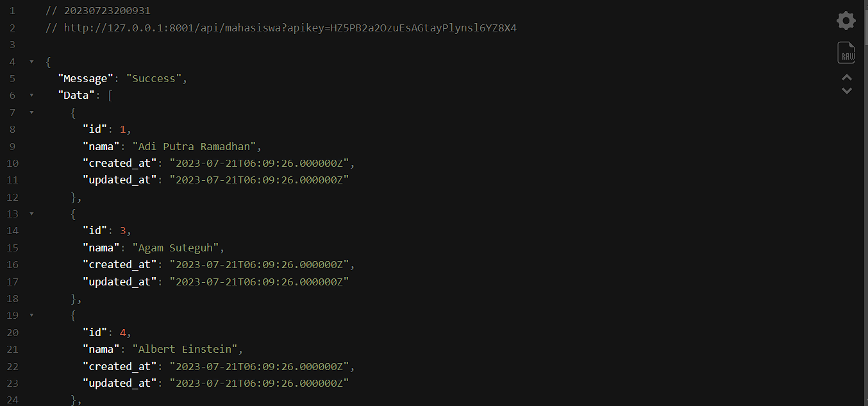Click line number 1 in the gutter

pyautogui.click(x=13, y=11)
